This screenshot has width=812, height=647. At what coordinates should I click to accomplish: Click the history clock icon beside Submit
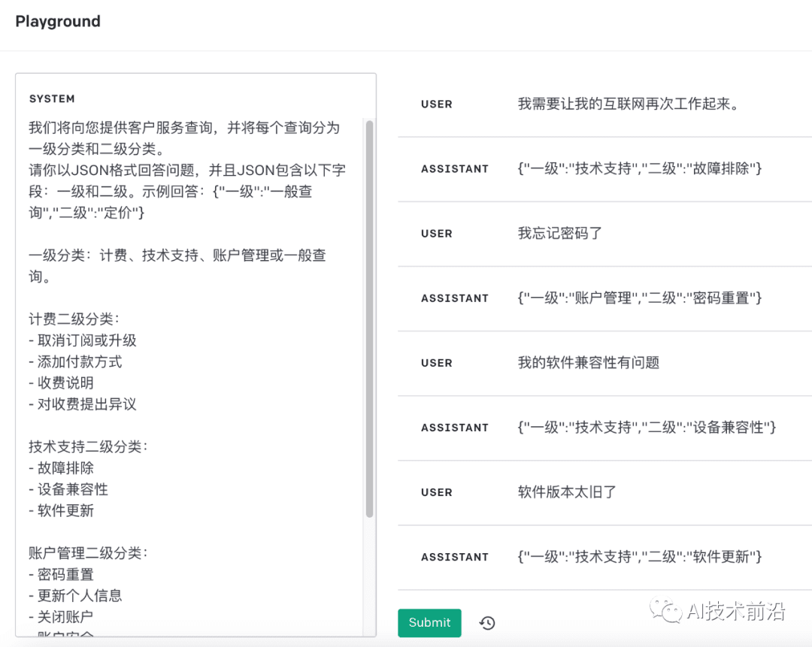pyautogui.click(x=487, y=623)
